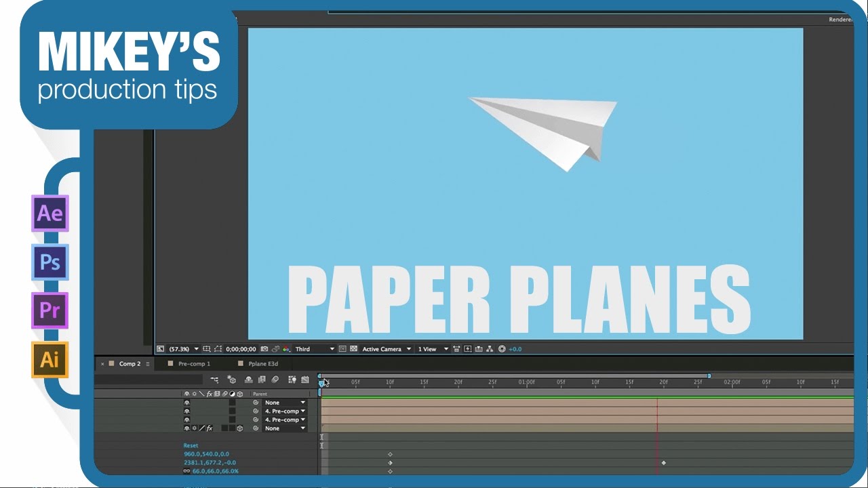This screenshot has height=488, width=868.
Task: Click the viewer timecode 0;00;00;00
Action: (x=241, y=349)
